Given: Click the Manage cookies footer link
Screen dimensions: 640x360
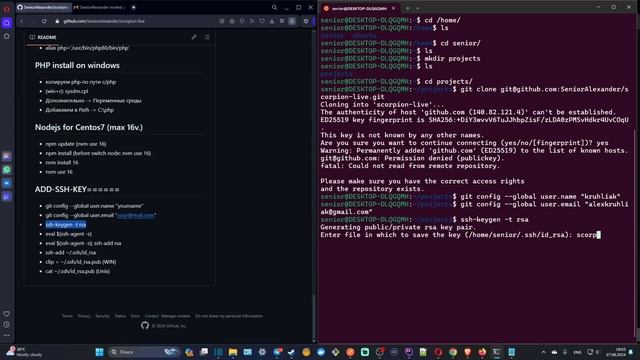Looking at the screenshot, I should (176, 316).
